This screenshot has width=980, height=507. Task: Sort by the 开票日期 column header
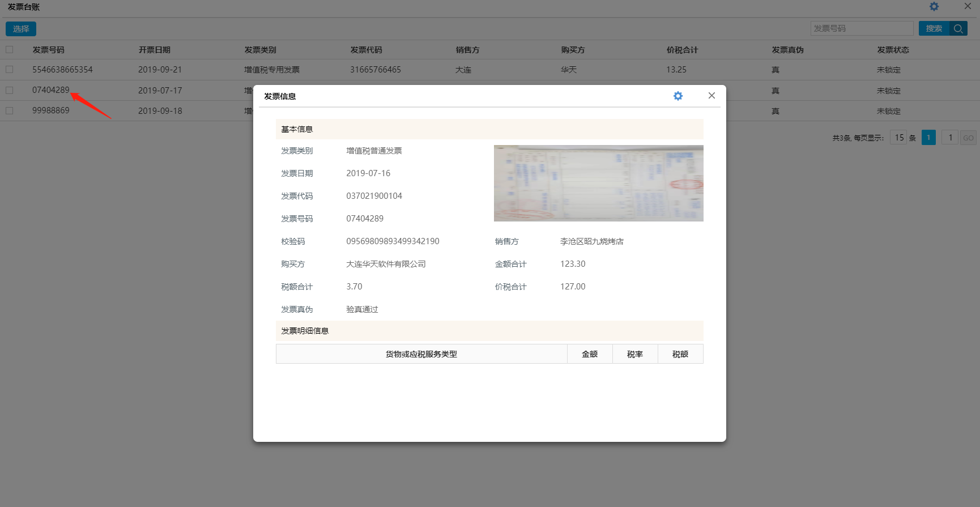[154, 50]
